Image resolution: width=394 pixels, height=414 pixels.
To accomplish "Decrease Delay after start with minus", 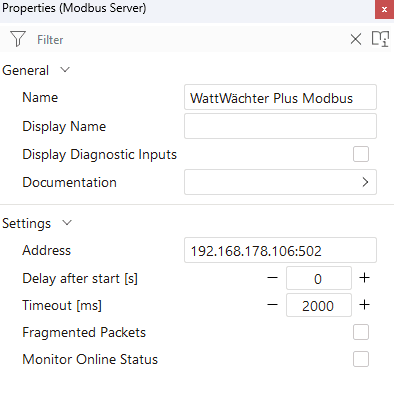I will tap(272, 278).
